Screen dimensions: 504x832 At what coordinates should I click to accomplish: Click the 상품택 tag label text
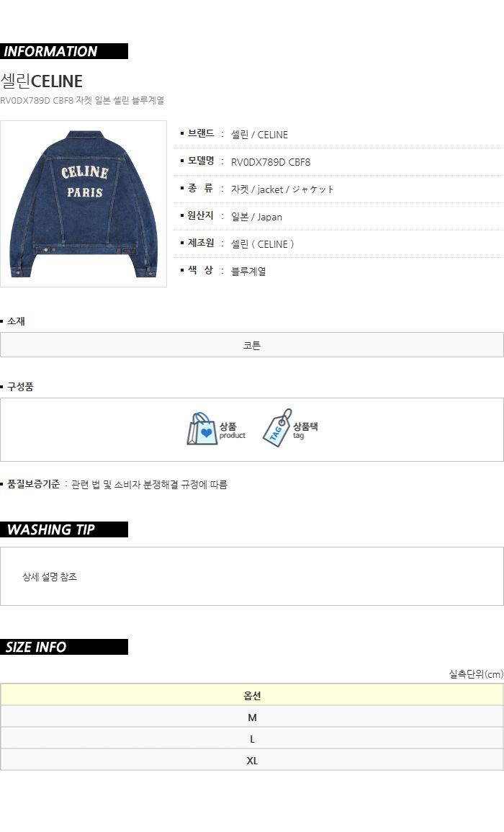tap(305, 426)
